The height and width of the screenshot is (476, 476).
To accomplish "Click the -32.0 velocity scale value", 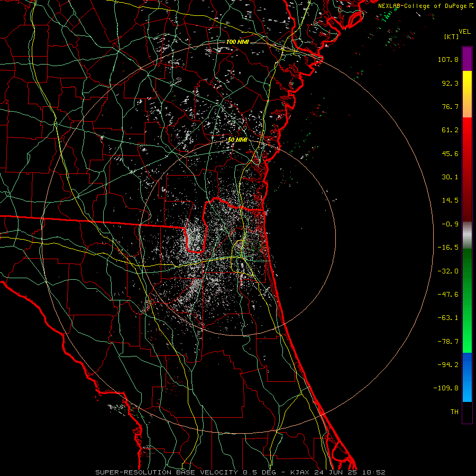I will (x=448, y=271).
